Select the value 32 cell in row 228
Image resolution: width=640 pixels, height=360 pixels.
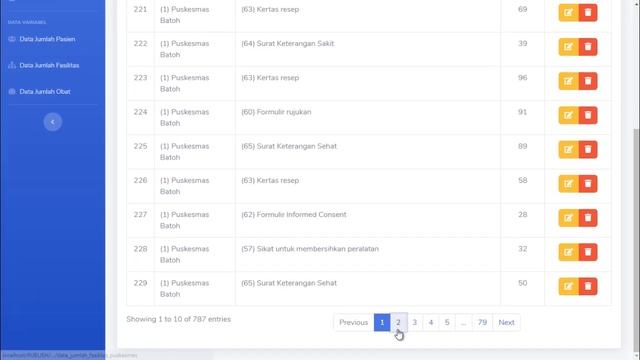(x=522, y=255)
